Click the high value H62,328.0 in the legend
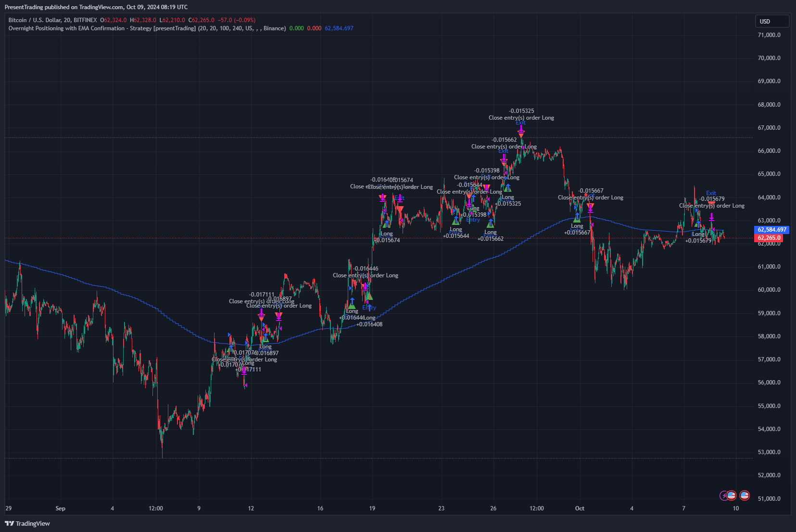 point(143,20)
